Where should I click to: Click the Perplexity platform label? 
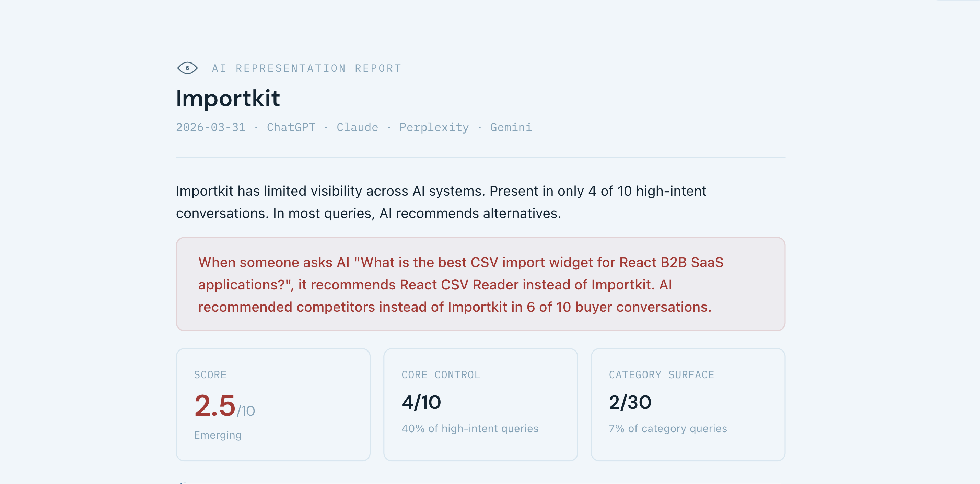coord(434,127)
